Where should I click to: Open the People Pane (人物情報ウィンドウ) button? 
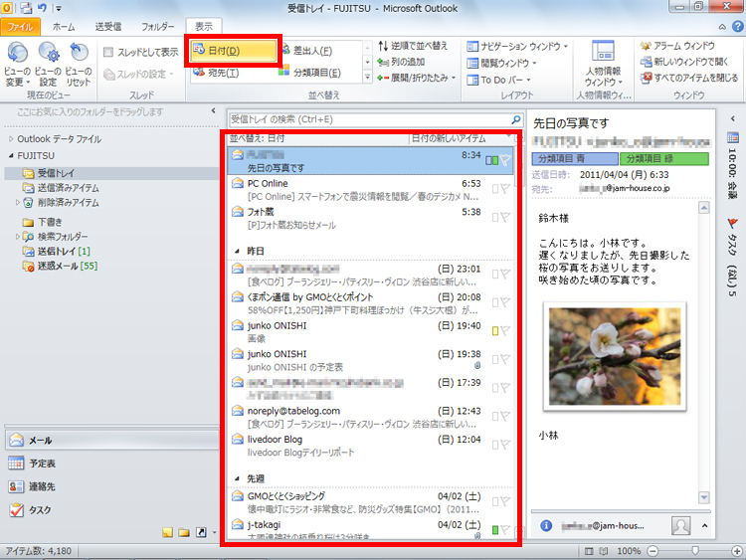tap(604, 64)
